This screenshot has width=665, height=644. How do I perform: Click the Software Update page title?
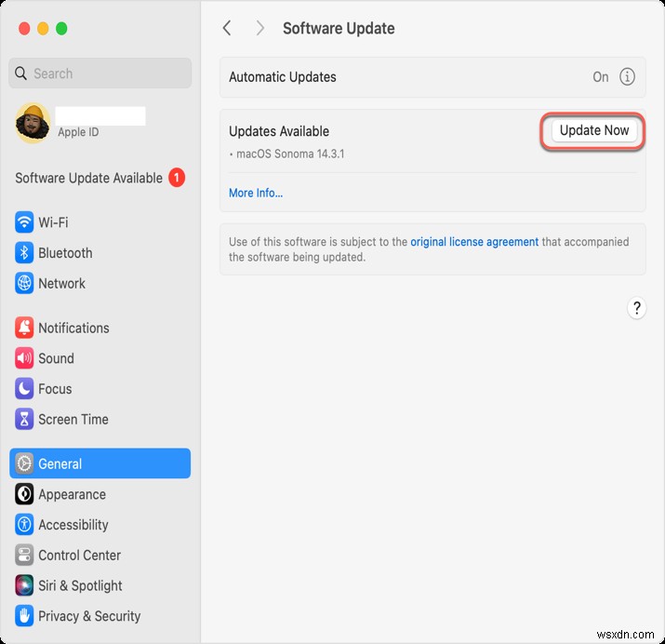point(339,29)
